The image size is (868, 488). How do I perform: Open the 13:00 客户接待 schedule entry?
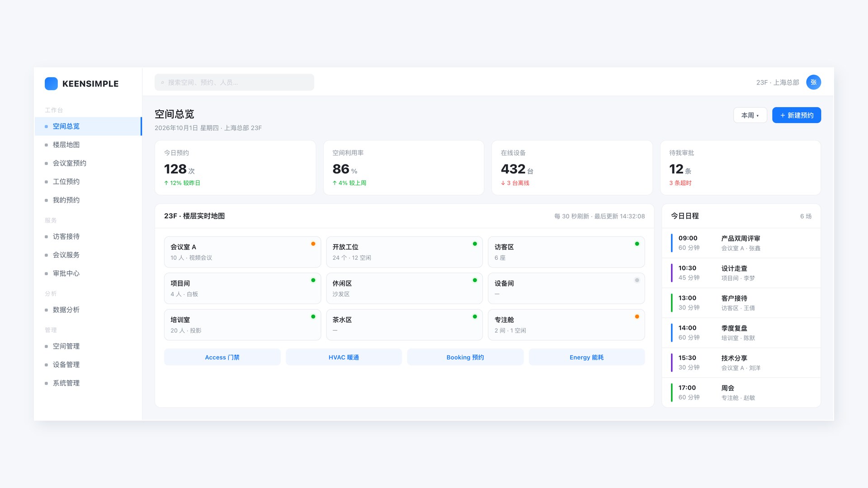741,303
